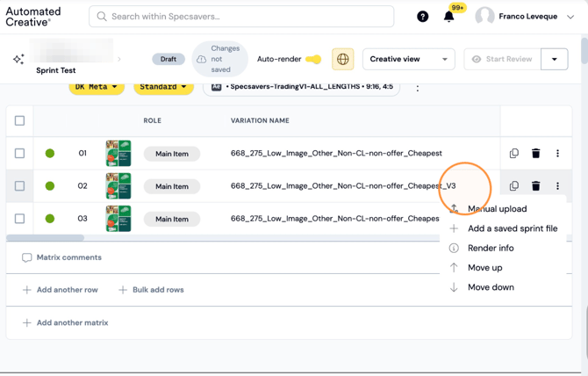Click variation name ending Cheapest_V3
This screenshot has height=376, width=588.
(x=343, y=185)
